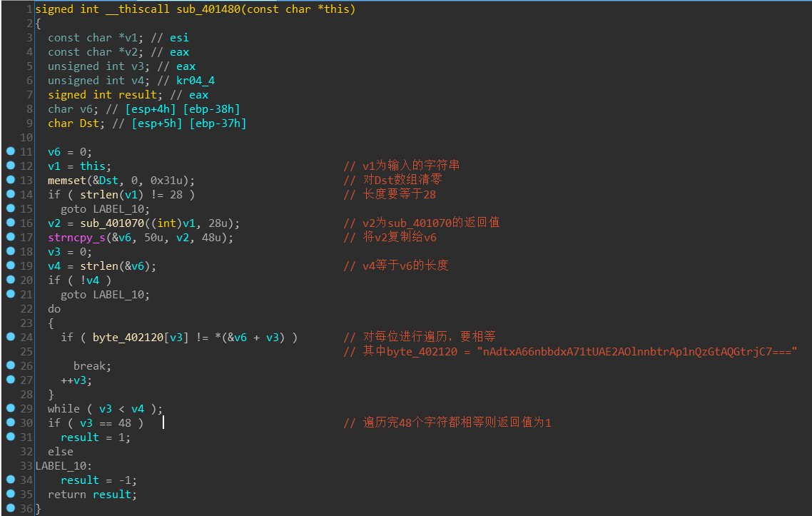Click 'v1 = this;' assignment
The height and width of the screenshot is (516, 812).
pos(79,166)
